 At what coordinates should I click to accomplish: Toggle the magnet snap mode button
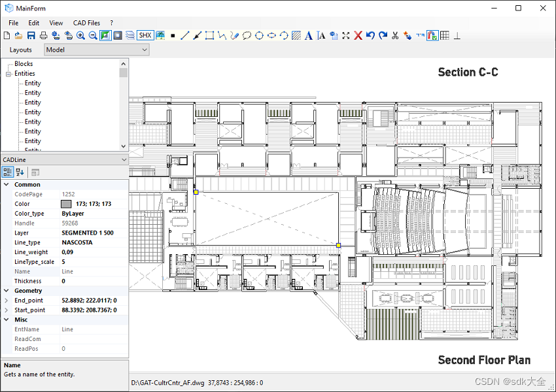tap(432, 35)
